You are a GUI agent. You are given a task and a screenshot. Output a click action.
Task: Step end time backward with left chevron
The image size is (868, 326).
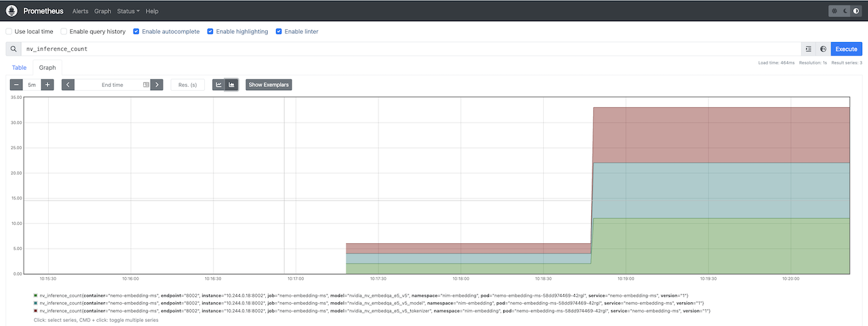pos(68,85)
